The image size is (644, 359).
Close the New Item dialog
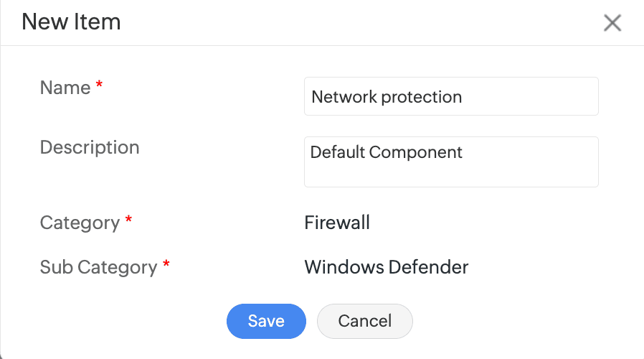click(x=612, y=23)
